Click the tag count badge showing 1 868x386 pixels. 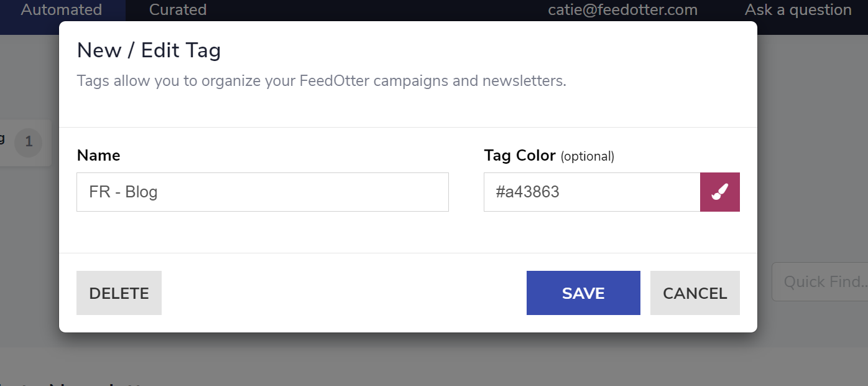pos(29,143)
